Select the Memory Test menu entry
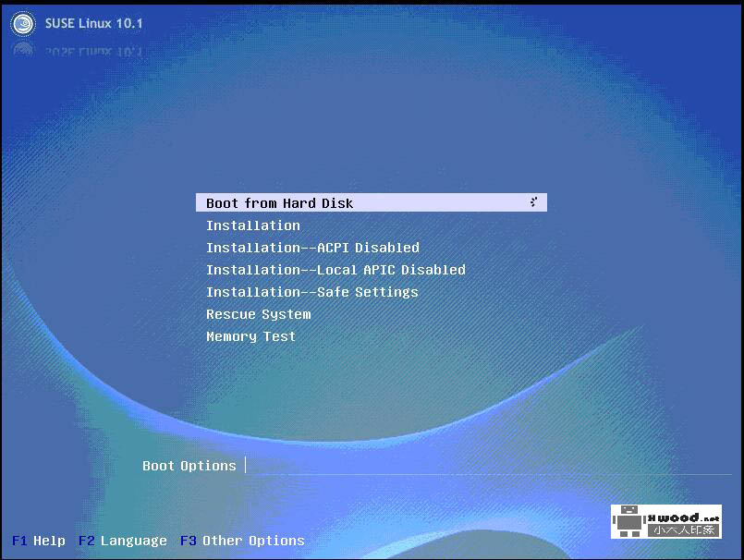 250,336
